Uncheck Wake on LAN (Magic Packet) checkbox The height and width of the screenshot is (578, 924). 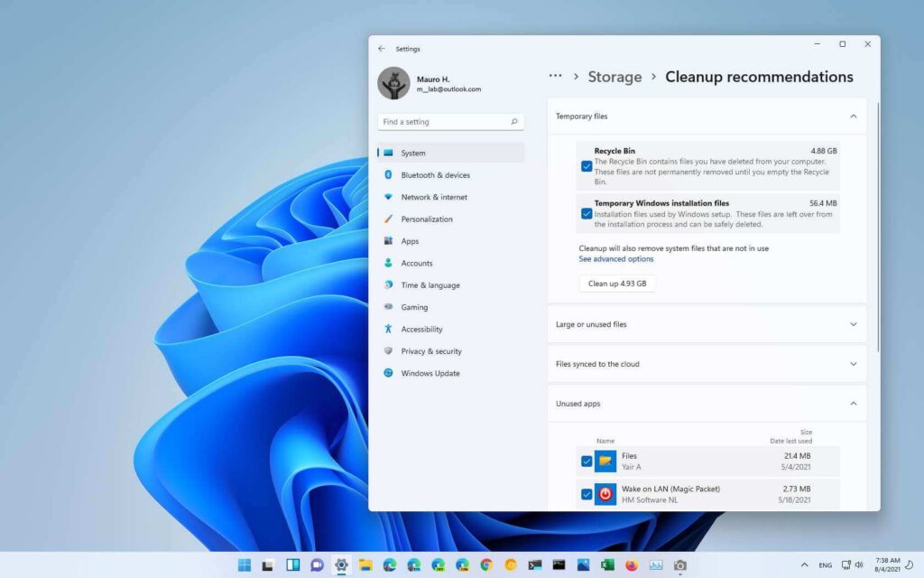pos(587,494)
